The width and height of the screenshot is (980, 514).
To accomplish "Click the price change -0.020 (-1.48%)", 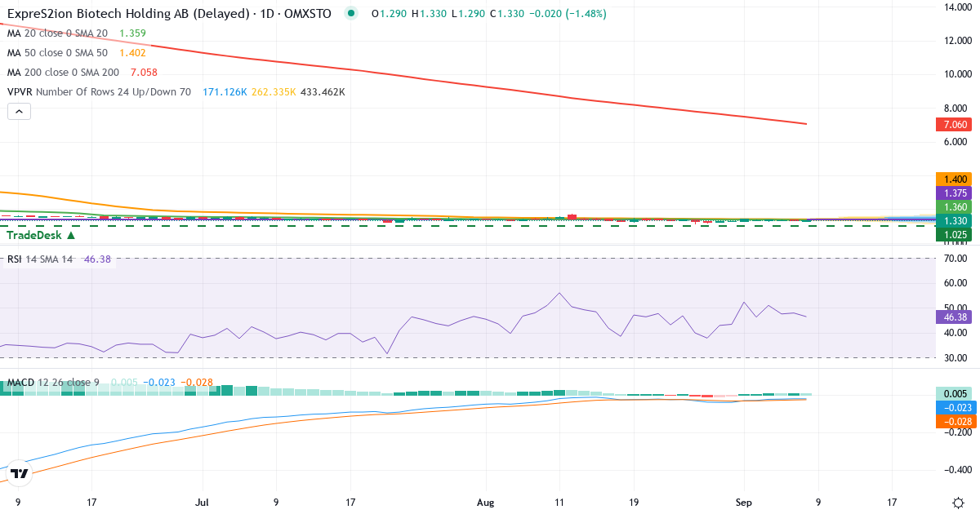I will coord(567,14).
